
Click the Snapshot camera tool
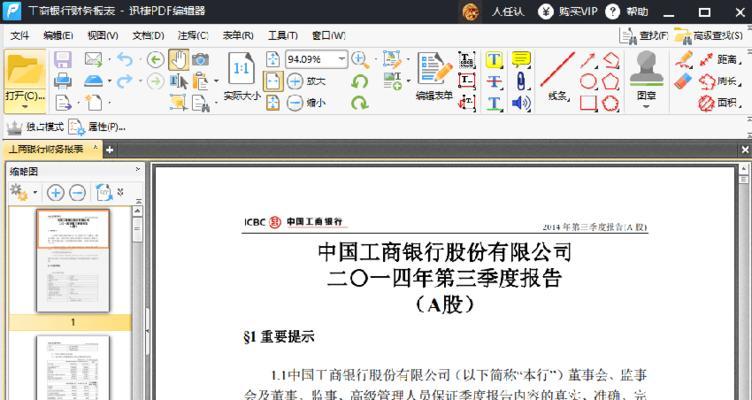(x=200, y=59)
